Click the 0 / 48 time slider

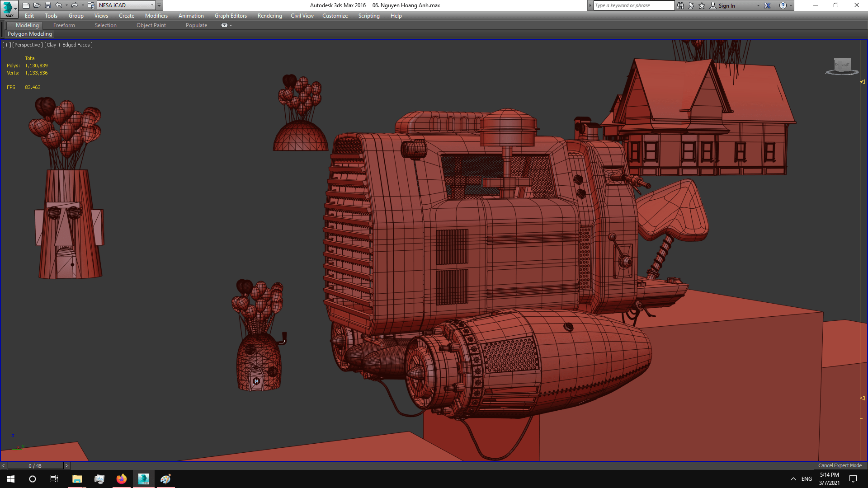[35, 465]
